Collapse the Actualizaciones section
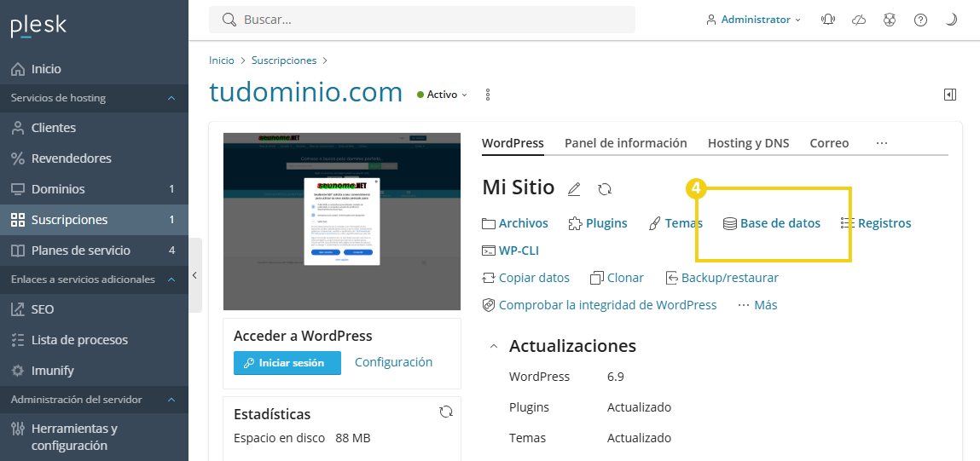The width and height of the screenshot is (980, 461). point(494,346)
